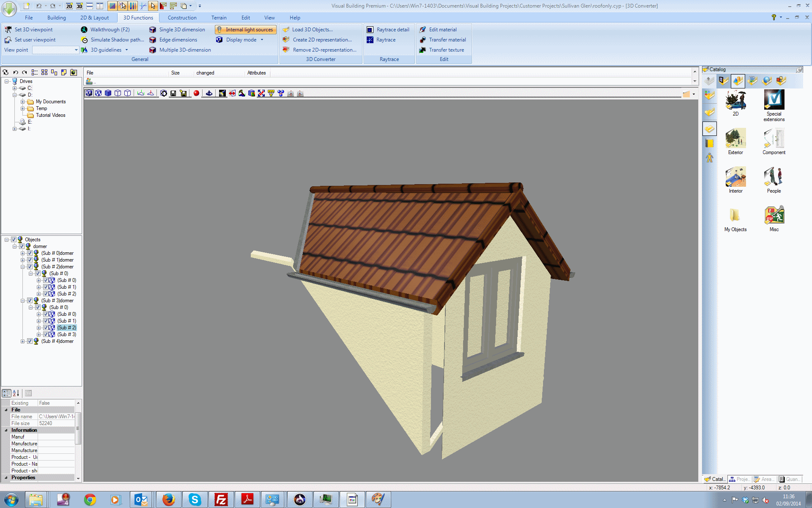Click the Raytrace icon in ribbon
812x508 pixels.
[370, 40]
